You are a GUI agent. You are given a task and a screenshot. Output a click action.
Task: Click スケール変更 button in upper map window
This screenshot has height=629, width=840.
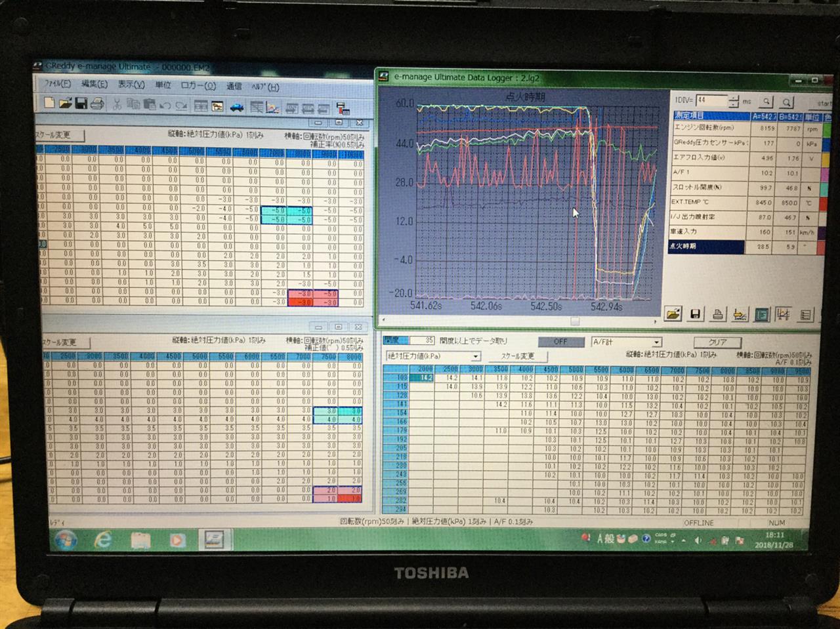61,135
